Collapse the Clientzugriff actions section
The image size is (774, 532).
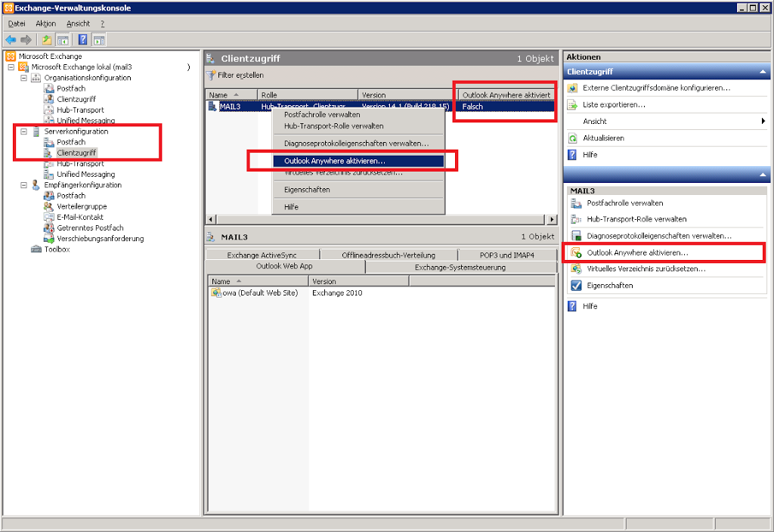point(763,72)
